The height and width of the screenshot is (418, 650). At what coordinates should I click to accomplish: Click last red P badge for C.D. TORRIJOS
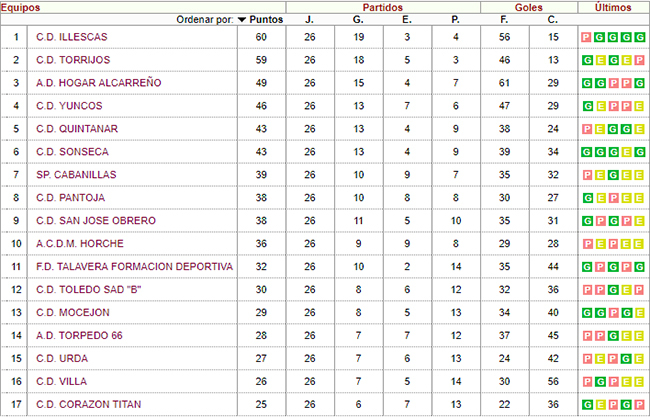(x=640, y=60)
